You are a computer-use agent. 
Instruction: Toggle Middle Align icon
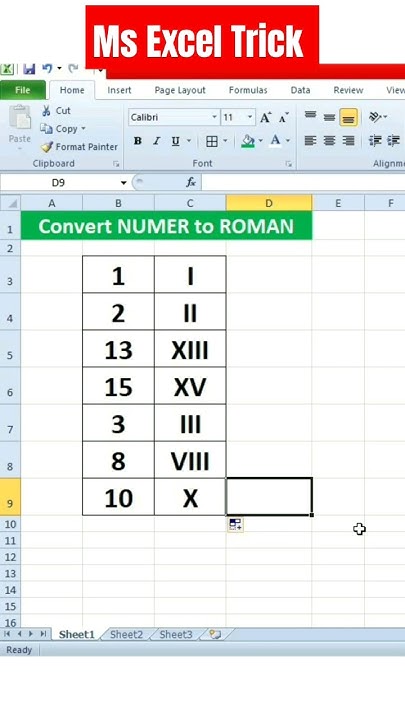coord(329,117)
